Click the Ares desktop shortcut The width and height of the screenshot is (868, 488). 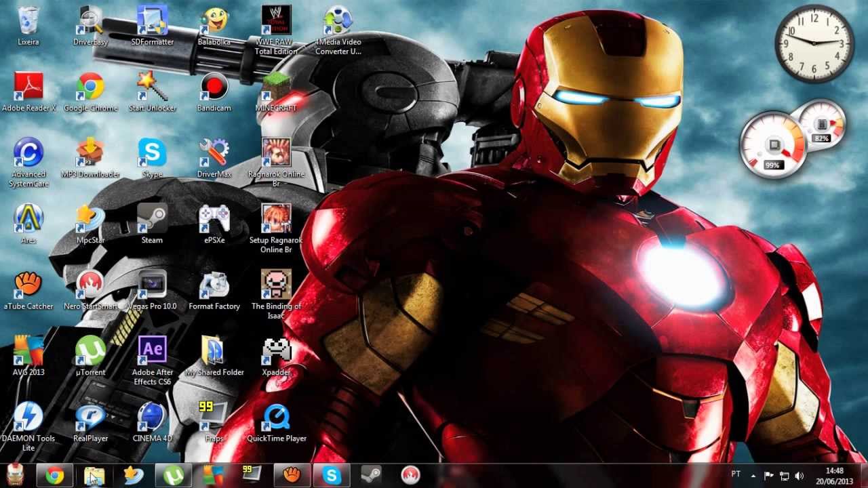click(28, 224)
